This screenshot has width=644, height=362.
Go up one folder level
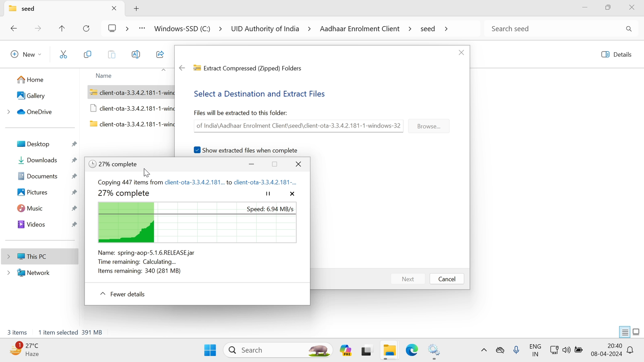62,29
